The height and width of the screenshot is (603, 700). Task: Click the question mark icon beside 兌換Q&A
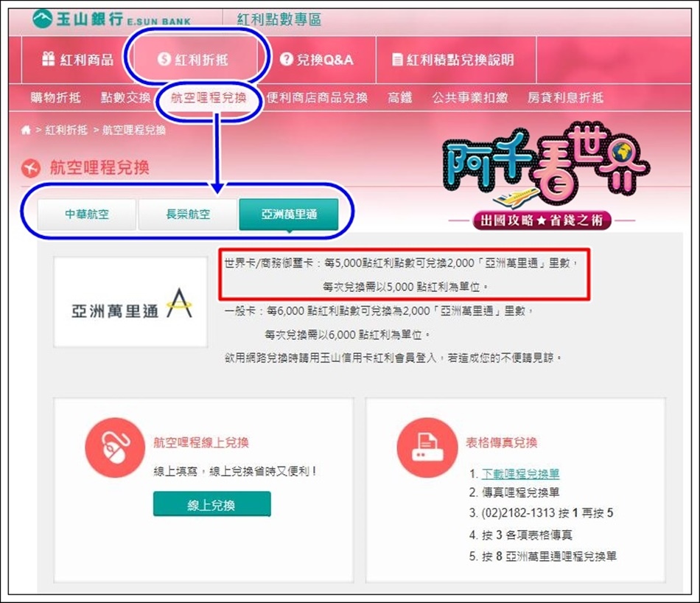click(x=286, y=59)
